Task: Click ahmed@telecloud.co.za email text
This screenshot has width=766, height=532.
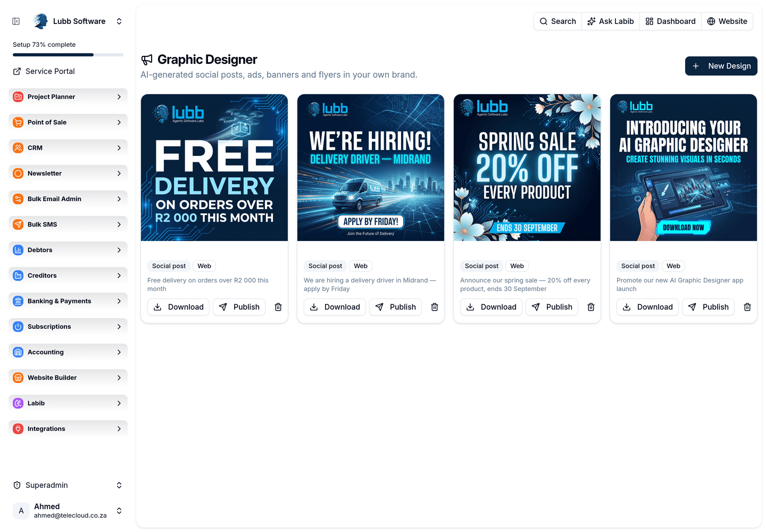Action: pos(70,516)
